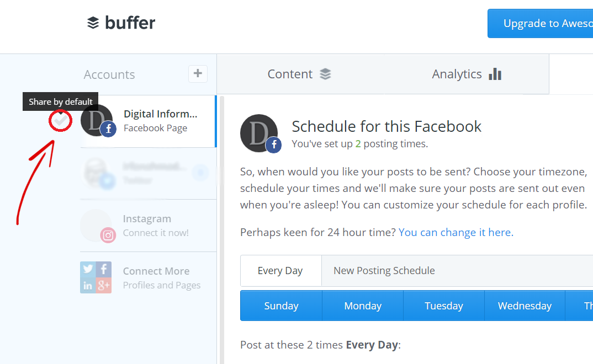Screen dimensions: 593x364
Task: Open the Every Day schedule tab
Action: click(x=280, y=270)
